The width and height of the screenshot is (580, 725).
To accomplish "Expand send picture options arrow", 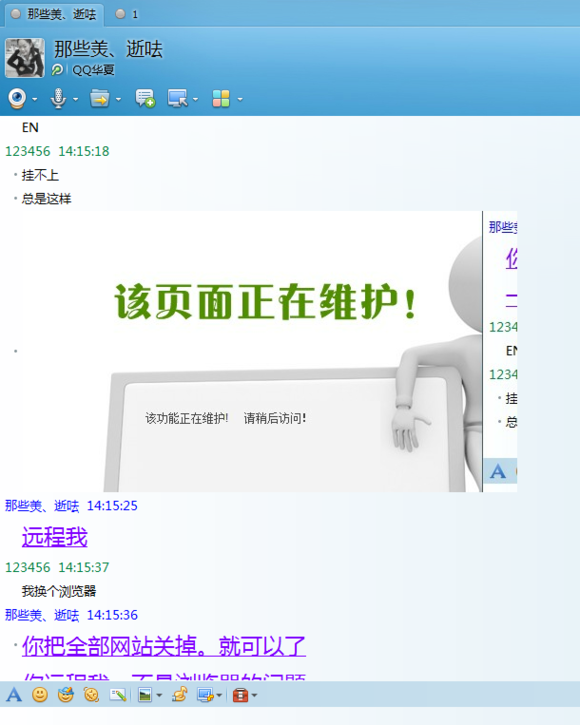I will (x=159, y=695).
